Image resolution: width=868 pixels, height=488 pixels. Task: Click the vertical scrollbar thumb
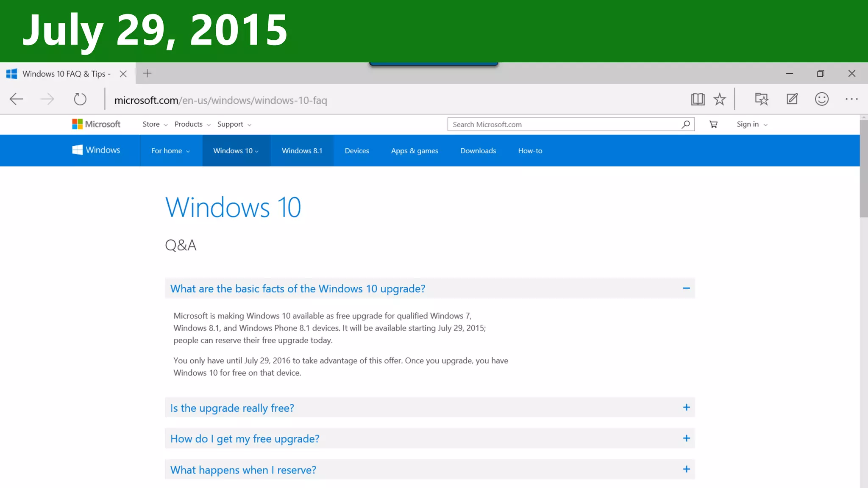click(863, 169)
